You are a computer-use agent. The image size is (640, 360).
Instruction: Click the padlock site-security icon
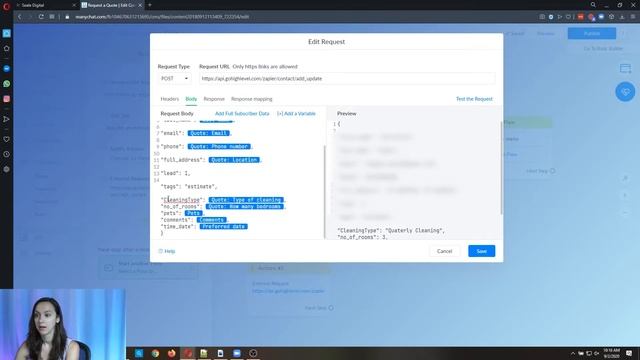click(x=67, y=17)
